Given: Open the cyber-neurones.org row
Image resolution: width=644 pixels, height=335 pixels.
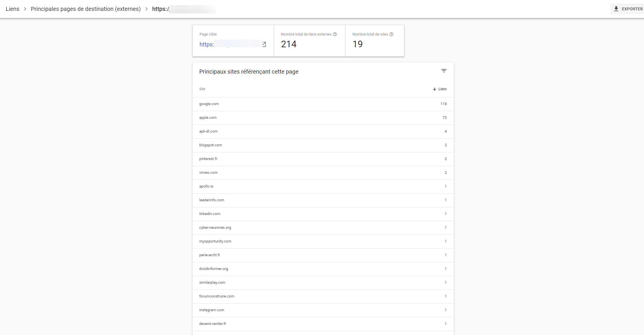Looking at the screenshot, I should 323,228.
